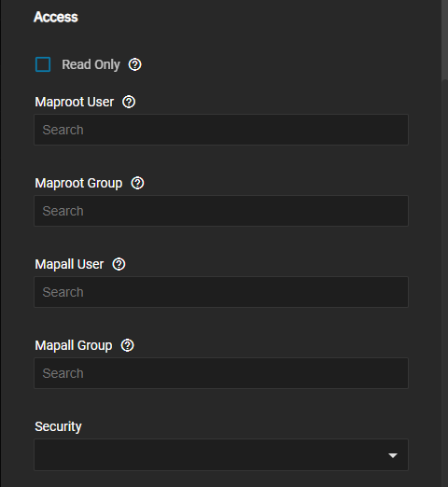Image resolution: width=448 pixels, height=487 pixels.
Task: Open help tooltip for Read Only
Action: coord(134,64)
